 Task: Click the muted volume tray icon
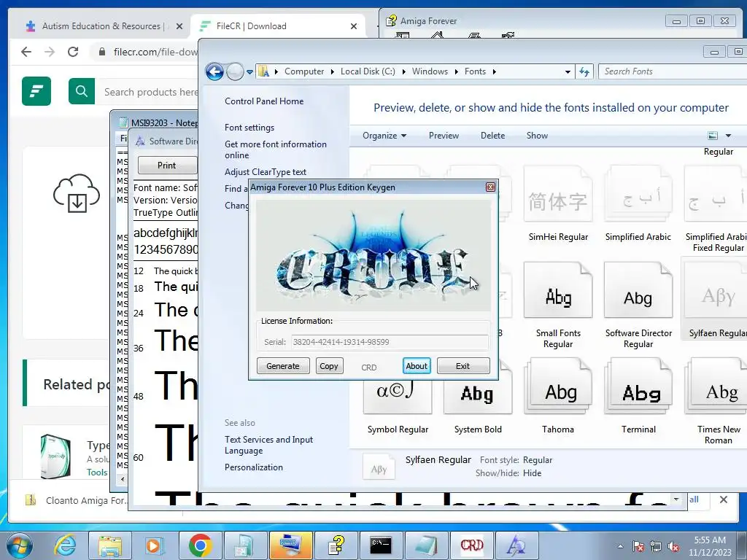pyautogui.click(x=673, y=547)
